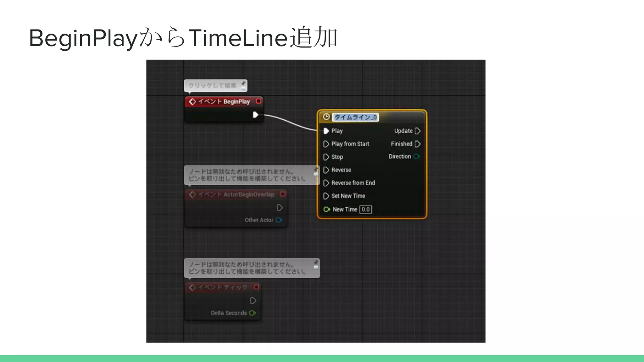The width and height of the screenshot is (644, 362).
Task: Rename the タイムライン_0 node title field
Action: (355, 117)
